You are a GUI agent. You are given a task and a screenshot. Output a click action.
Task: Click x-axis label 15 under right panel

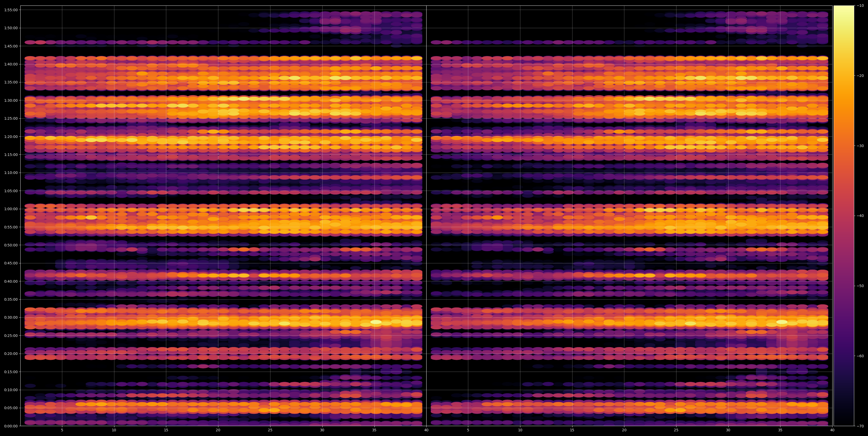[572, 430]
